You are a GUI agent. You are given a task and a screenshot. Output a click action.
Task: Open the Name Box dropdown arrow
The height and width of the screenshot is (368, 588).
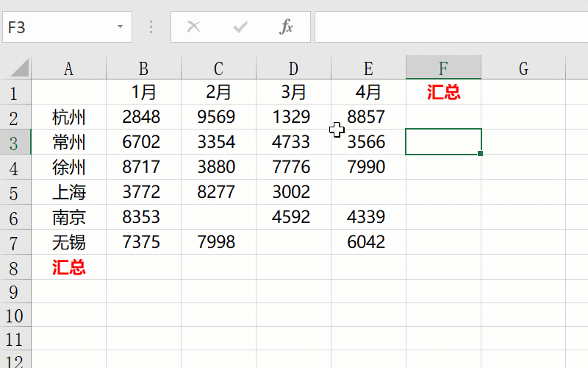120,26
